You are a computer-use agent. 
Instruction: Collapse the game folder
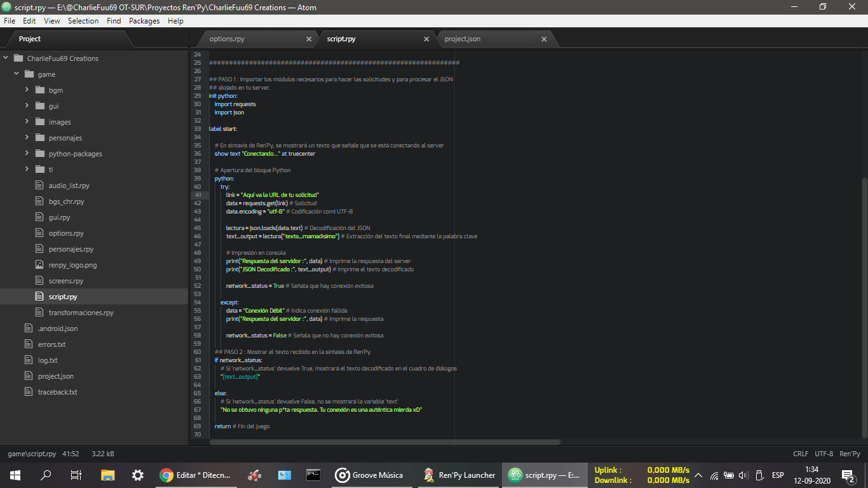point(17,74)
